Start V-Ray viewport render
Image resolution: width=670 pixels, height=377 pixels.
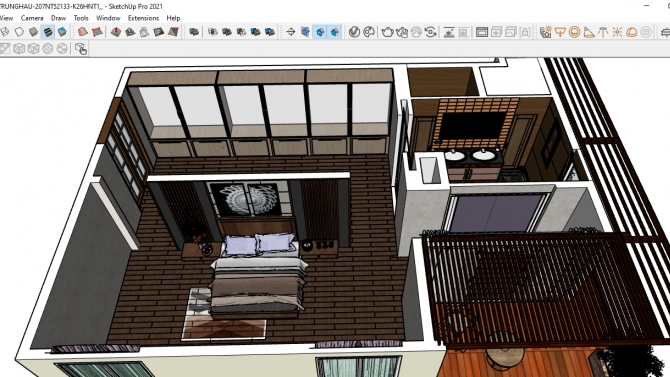pos(449,32)
